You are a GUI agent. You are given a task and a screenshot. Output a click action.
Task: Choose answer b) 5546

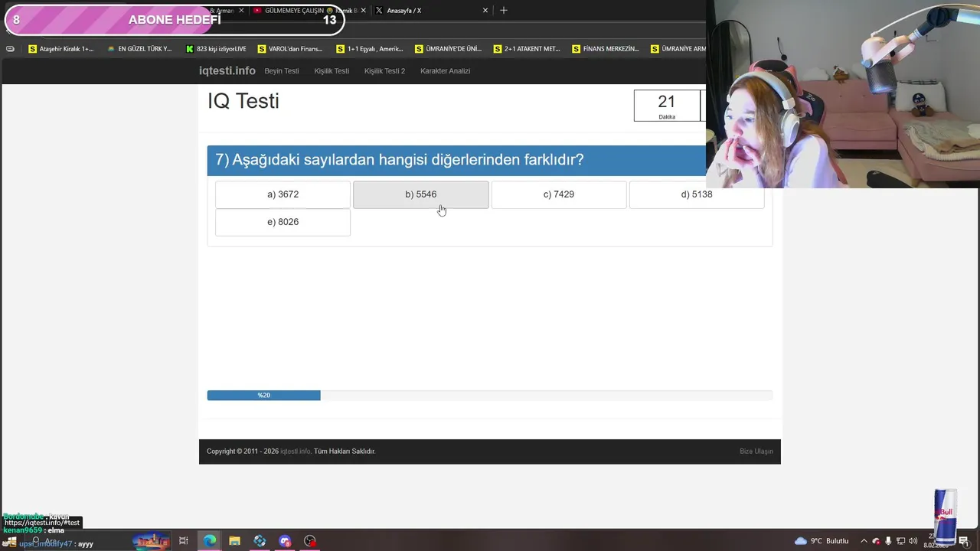(x=420, y=194)
